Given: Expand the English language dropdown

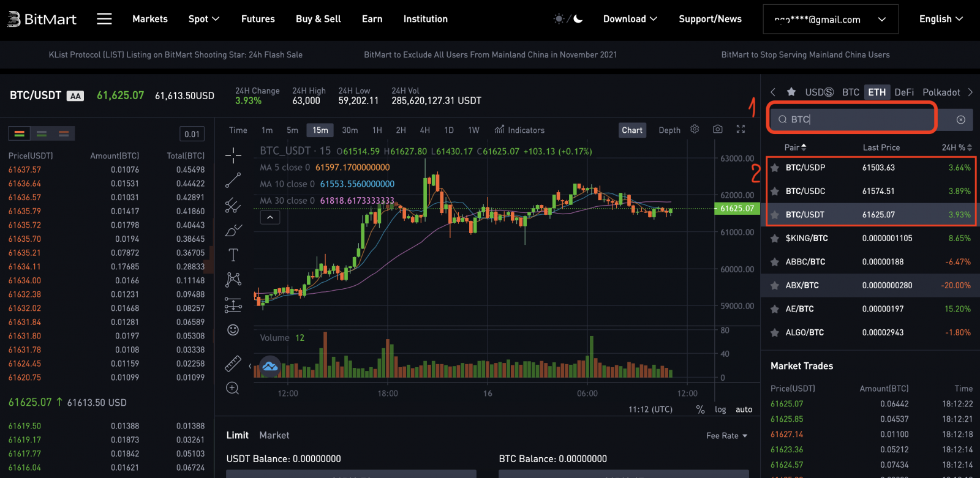Looking at the screenshot, I should tap(940, 19).
